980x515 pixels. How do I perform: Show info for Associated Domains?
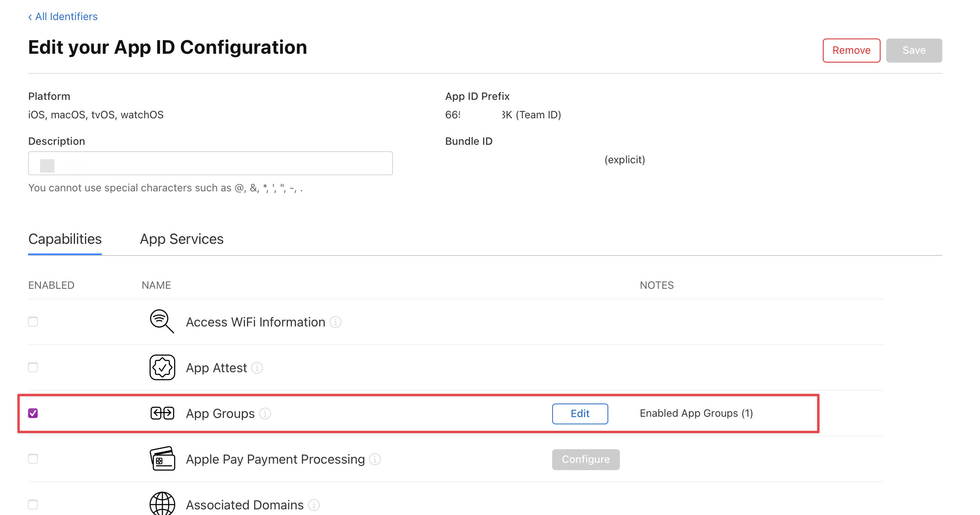[x=314, y=505]
